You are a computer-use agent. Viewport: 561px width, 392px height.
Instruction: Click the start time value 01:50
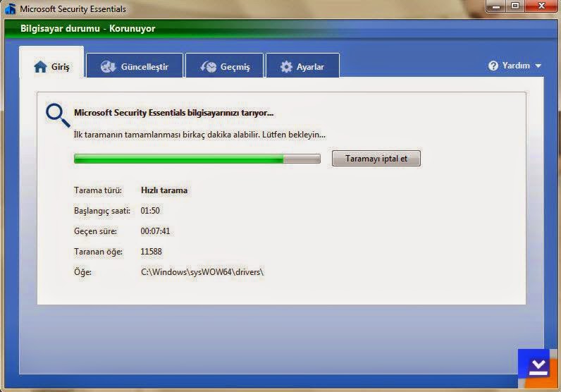point(150,211)
